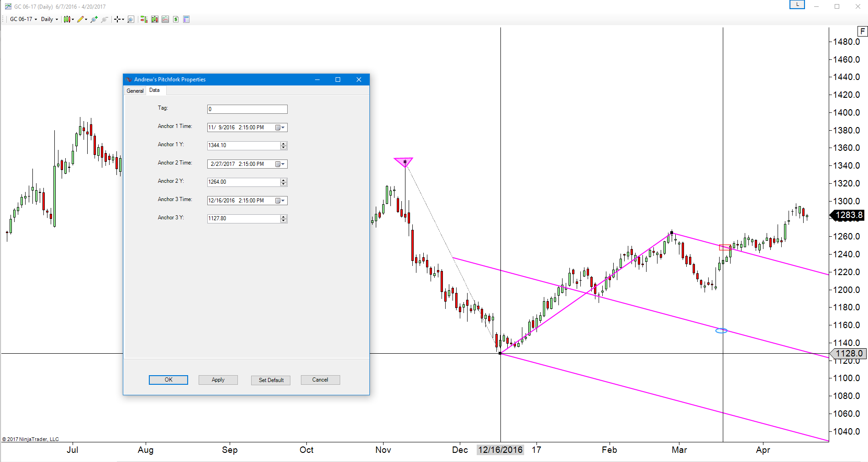This screenshot has width=868, height=462.
Task: Cancel the Pitchfork Properties dialog
Action: pyautogui.click(x=320, y=380)
